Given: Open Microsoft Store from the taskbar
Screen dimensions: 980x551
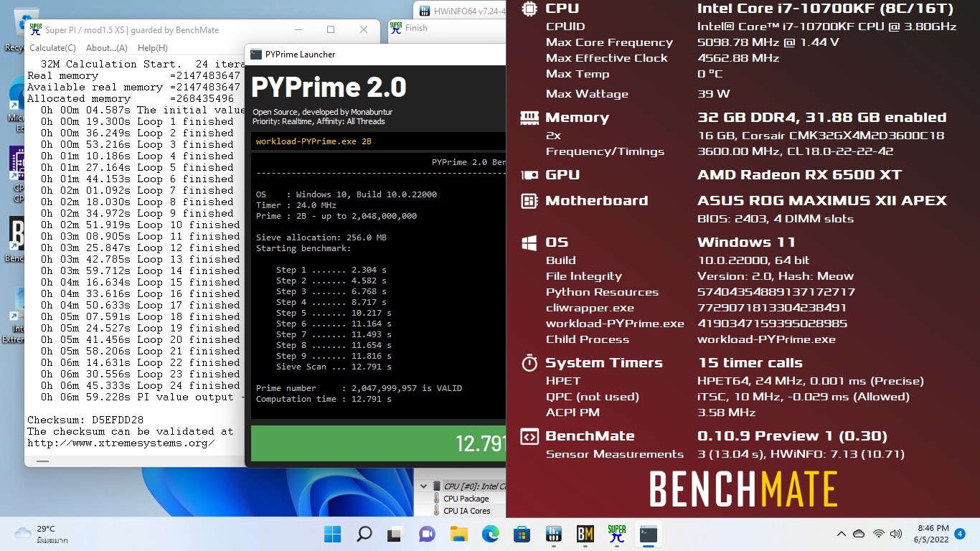Looking at the screenshot, I should [x=522, y=534].
